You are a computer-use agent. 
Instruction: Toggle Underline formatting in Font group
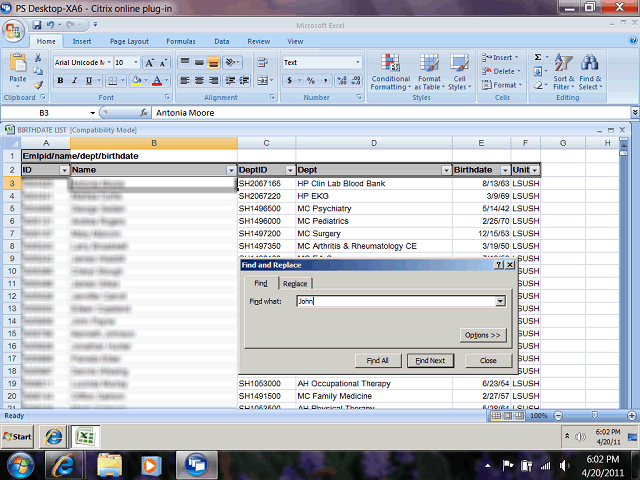click(x=84, y=80)
